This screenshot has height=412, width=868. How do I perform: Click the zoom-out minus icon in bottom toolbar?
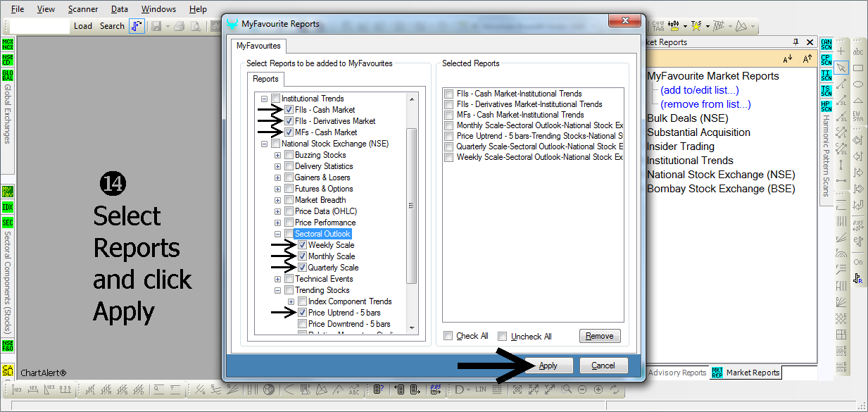pos(583,389)
